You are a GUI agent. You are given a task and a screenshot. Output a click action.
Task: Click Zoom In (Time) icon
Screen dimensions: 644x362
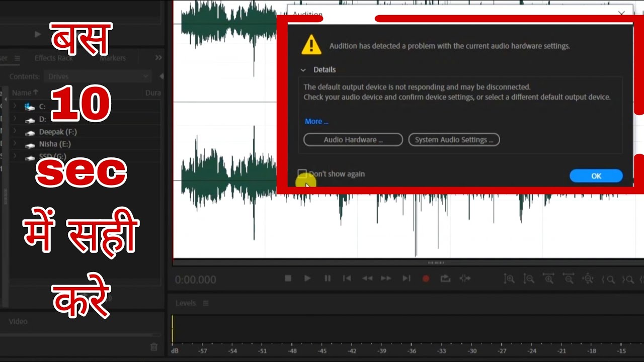click(548, 279)
